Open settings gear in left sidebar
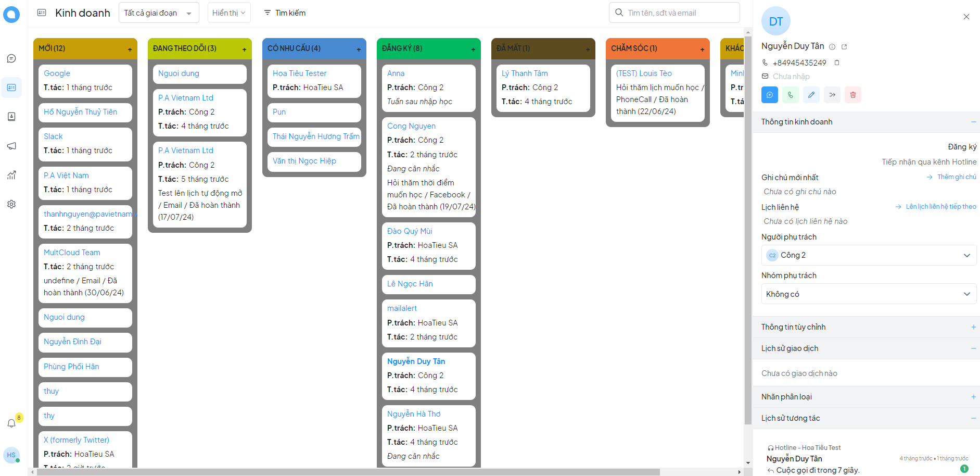 [x=11, y=204]
